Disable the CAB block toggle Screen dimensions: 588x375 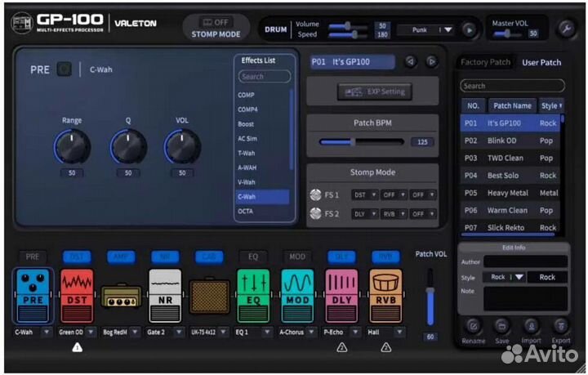(x=209, y=257)
